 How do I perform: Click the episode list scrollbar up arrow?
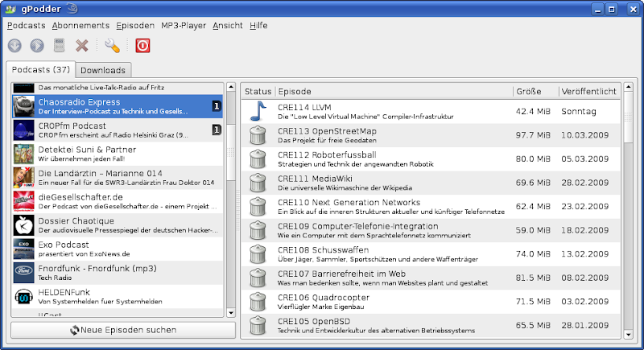pyautogui.click(x=628, y=87)
